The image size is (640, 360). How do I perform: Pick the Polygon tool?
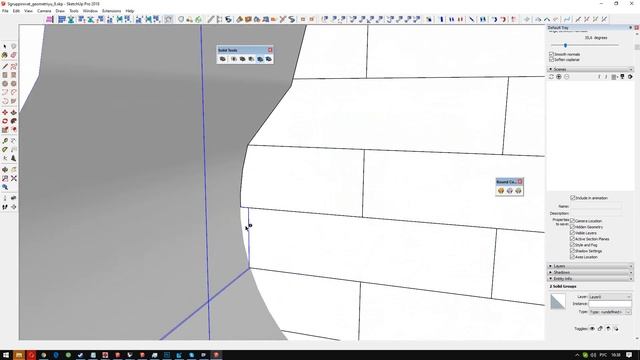[x=13, y=84]
